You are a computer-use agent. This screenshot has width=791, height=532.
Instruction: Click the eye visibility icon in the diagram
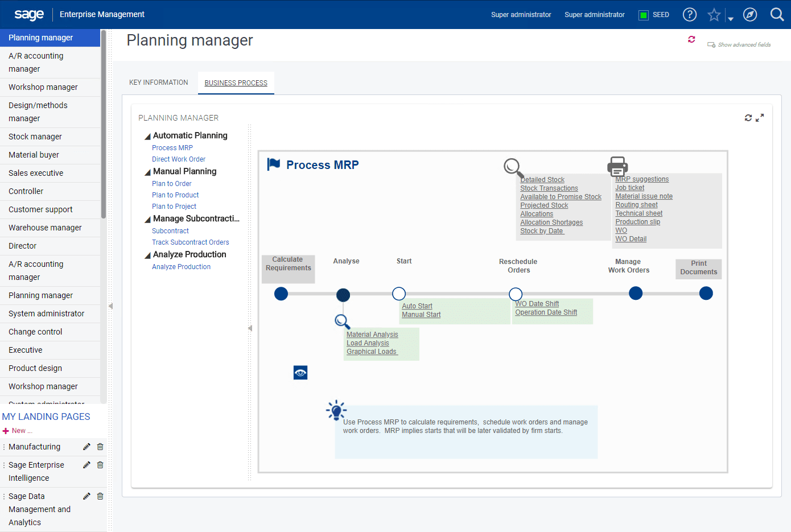(300, 372)
